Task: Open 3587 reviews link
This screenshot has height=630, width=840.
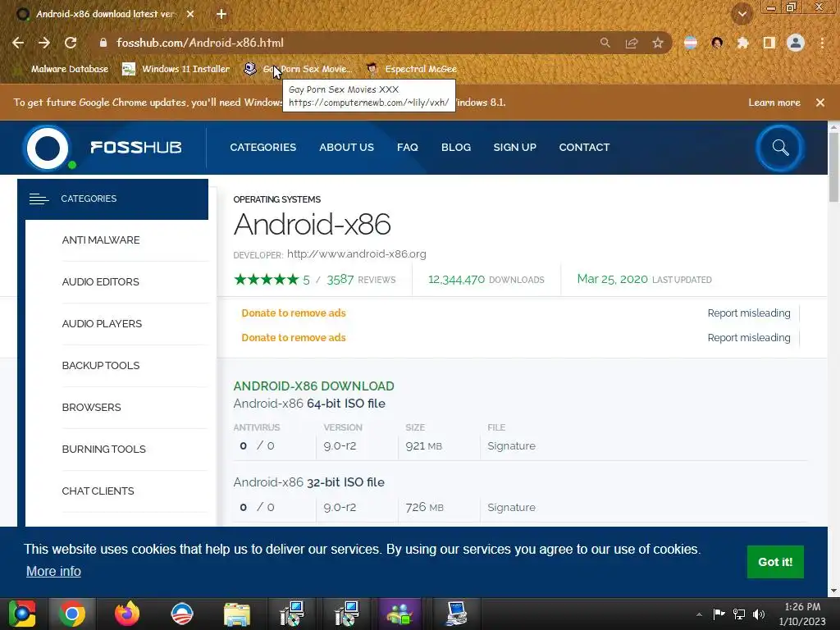Action: click(361, 280)
